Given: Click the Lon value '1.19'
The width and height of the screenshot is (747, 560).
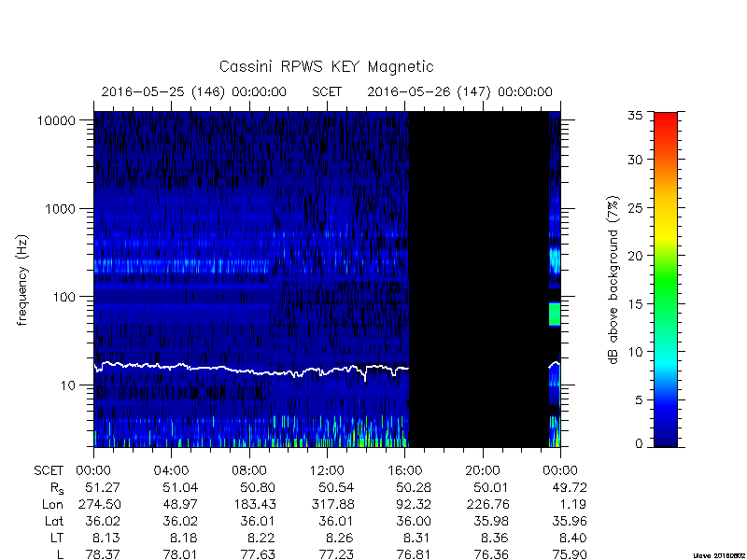Looking at the screenshot, I should click(573, 504).
